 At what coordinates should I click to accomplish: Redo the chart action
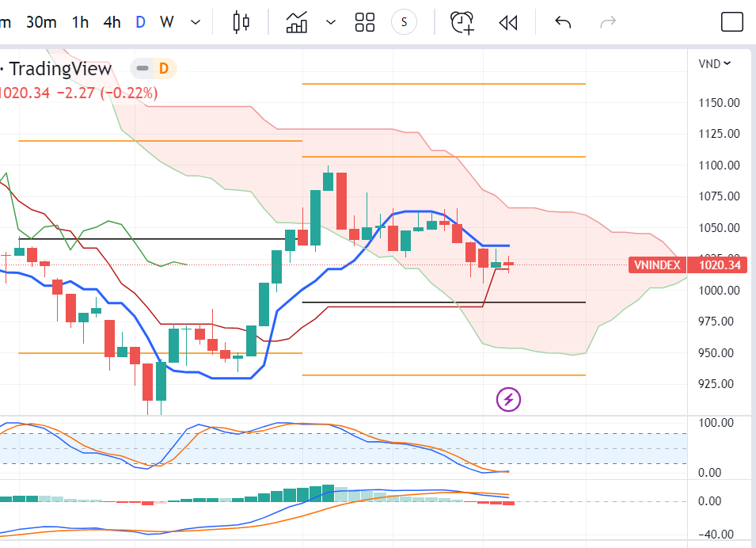(608, 22)
